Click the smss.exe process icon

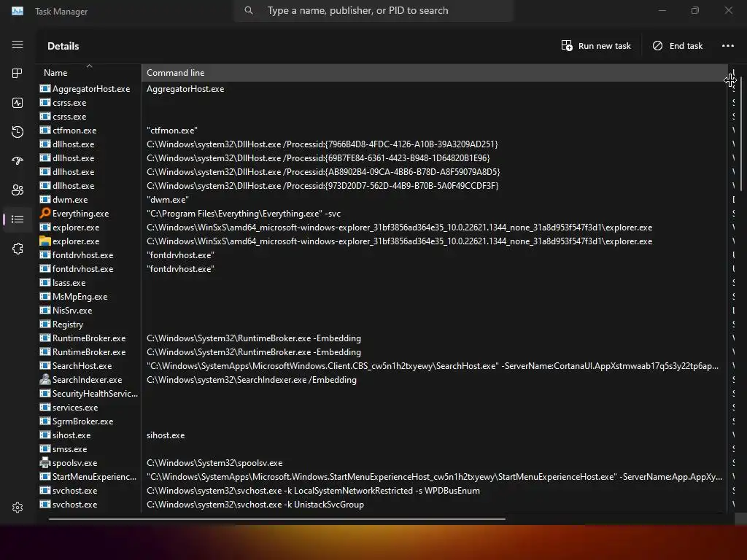45,448
